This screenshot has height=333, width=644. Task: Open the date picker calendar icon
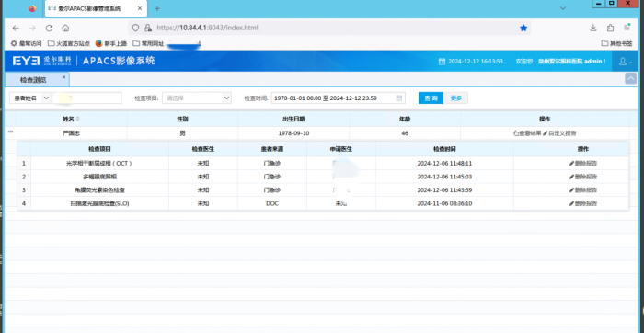coord(398,98)
